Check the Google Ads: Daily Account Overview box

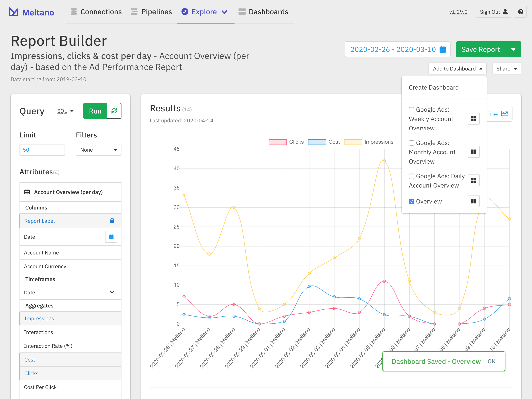pyautogui.click(x=411, y=176)
